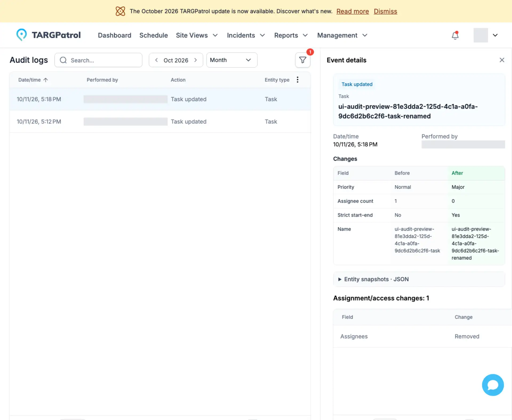Open the Management dropdown

point(342,35)
